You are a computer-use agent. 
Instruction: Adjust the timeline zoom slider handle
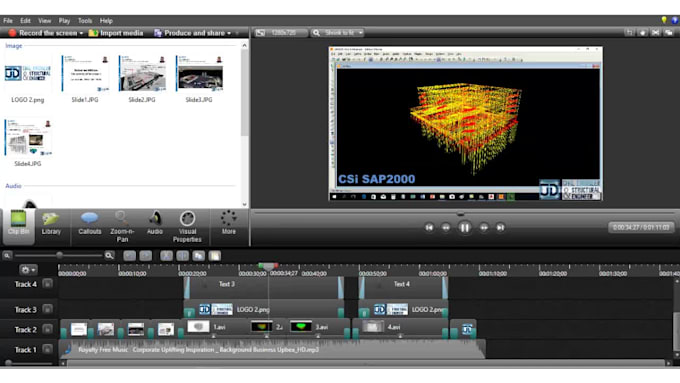pos(59,255)
